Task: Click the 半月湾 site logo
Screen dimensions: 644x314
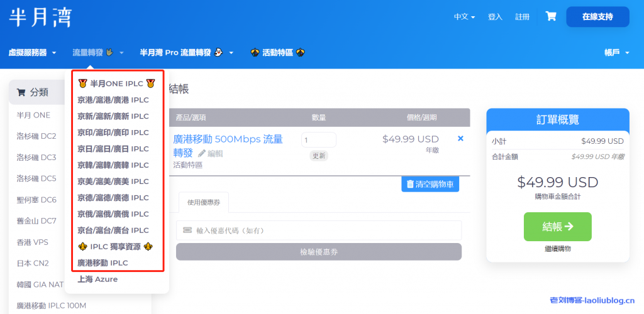Action: [40, 17]
